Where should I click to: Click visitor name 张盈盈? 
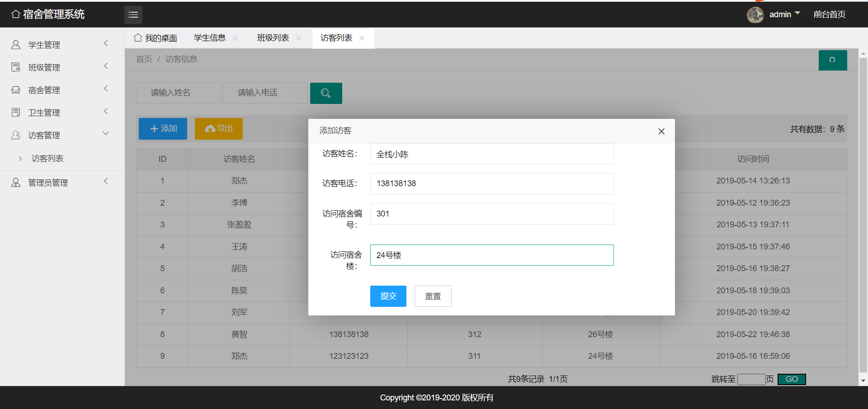(239, 225)
